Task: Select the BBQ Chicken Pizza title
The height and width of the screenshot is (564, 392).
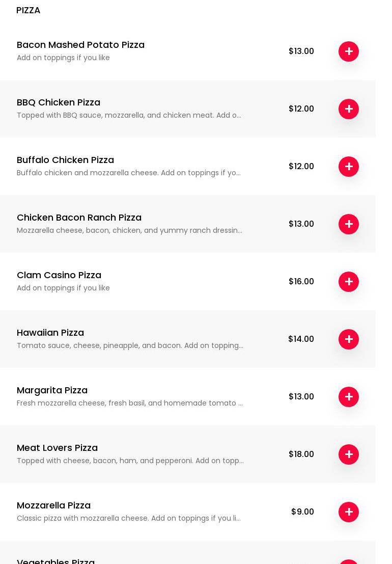Action: pyautogui.click(x=59, y=102)
